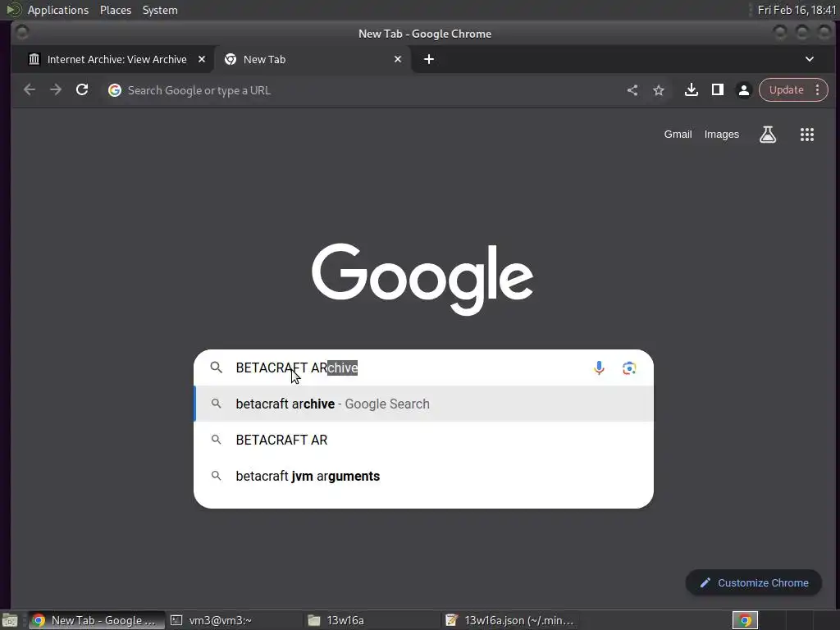
Task: Open Search Labs flask icon
Action: (x=768, y=135)
